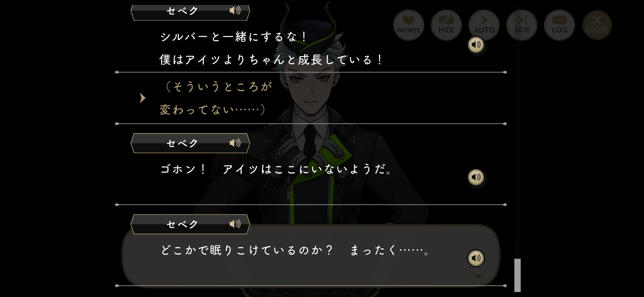
Task: Enable AUTO play mode
Action: [484, 25]
